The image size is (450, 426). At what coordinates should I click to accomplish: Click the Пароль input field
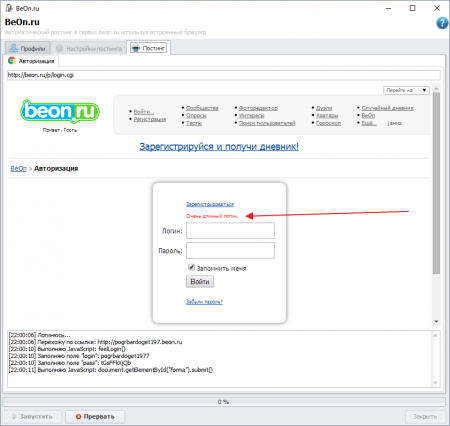pyautogui.click(x=230, y=250)
